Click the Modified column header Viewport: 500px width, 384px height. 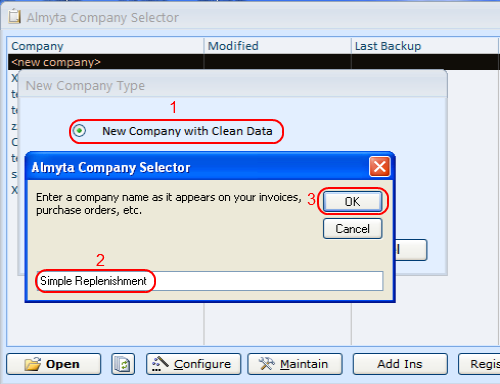(277, 46)
